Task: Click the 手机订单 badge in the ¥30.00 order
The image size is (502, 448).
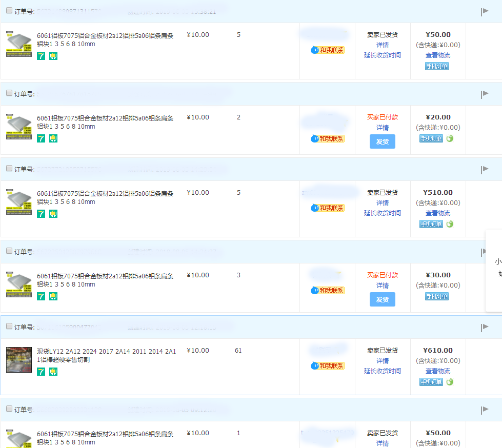Action: click(x=437, y=296)
